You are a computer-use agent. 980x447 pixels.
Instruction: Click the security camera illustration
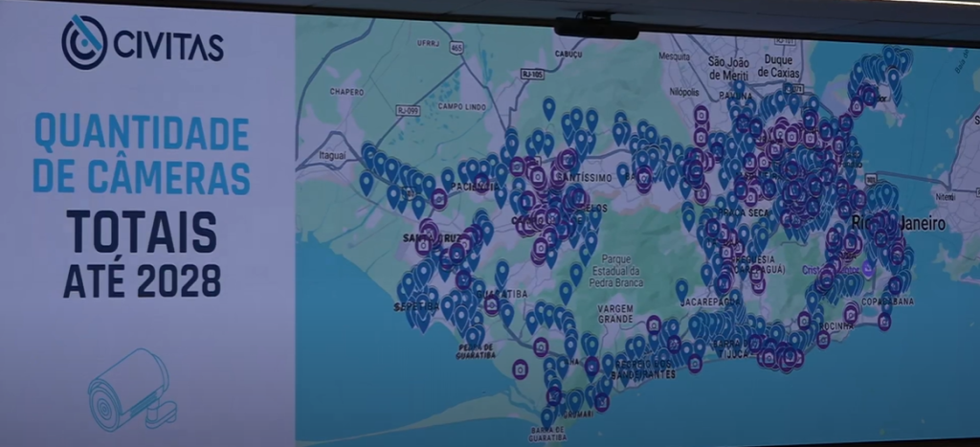131,389
